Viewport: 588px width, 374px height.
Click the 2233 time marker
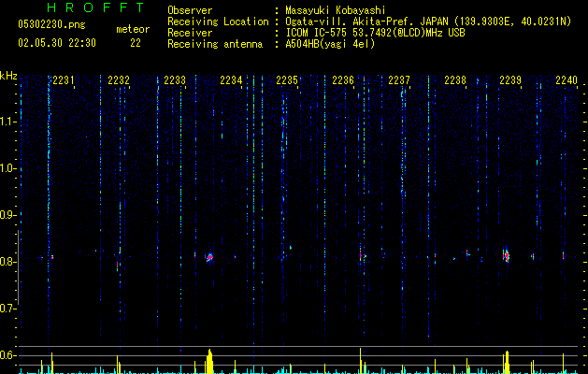pyautogui.click(x=175, y=80)
